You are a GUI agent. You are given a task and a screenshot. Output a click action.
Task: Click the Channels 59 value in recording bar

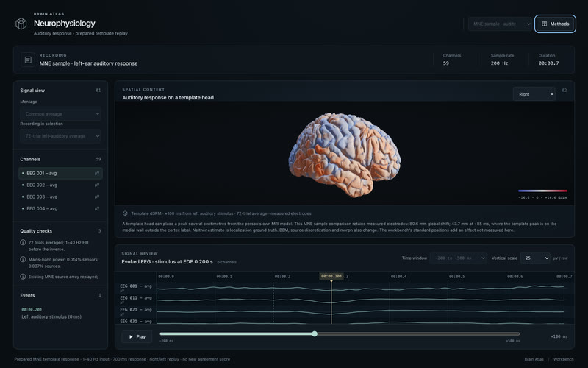(446, 63)
